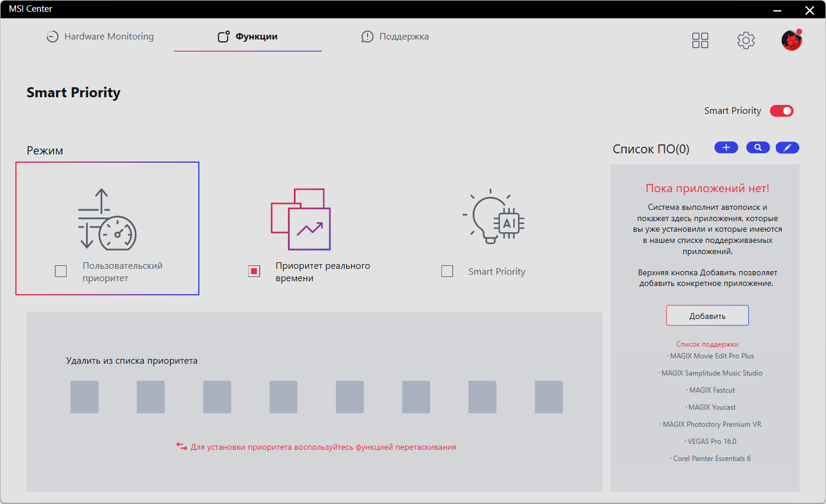Screen dimensions: 826x504
Task: Click VEGAS Pro 16.0 entry
Action: [x=711, y=442]
